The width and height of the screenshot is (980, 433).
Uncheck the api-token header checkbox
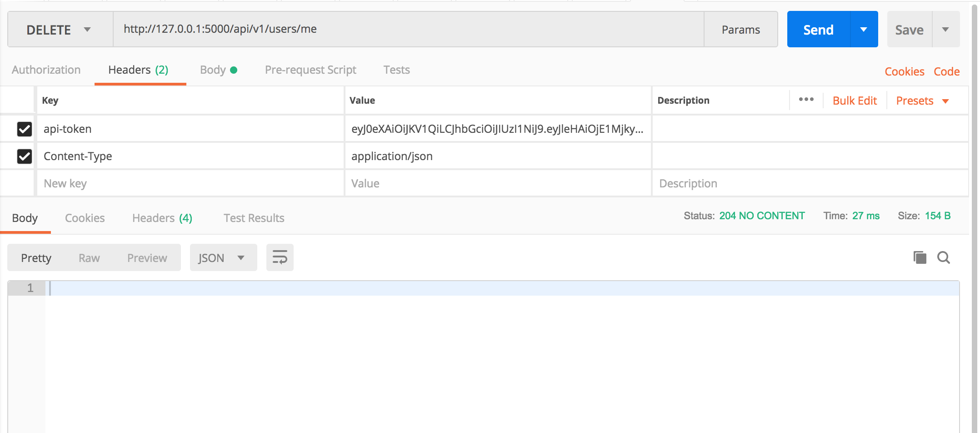pyautogui.click(x=25, y=129)
